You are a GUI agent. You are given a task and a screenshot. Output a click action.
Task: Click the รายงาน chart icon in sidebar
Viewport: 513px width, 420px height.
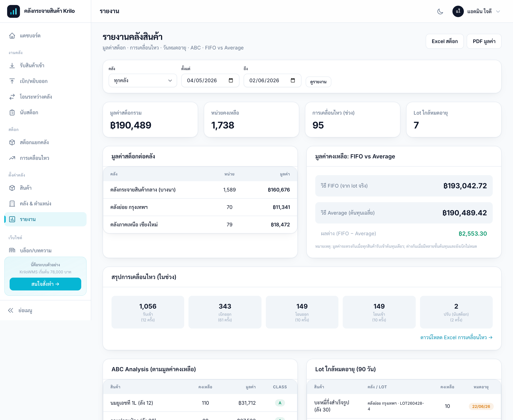point(12,219)
